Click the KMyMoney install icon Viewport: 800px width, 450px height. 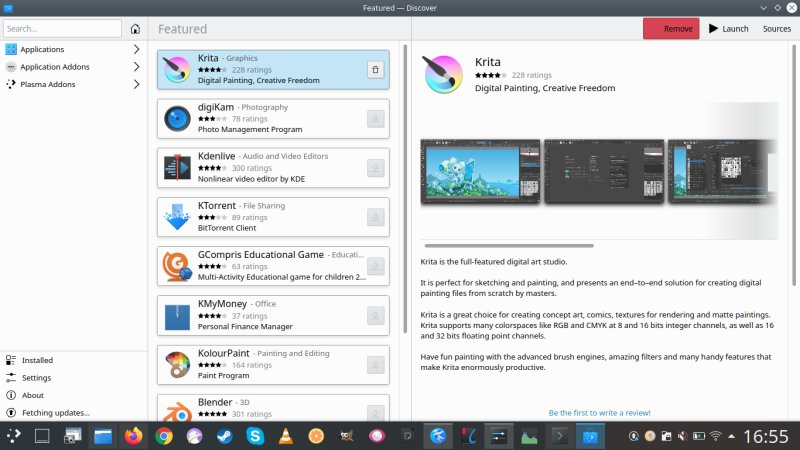375,316
